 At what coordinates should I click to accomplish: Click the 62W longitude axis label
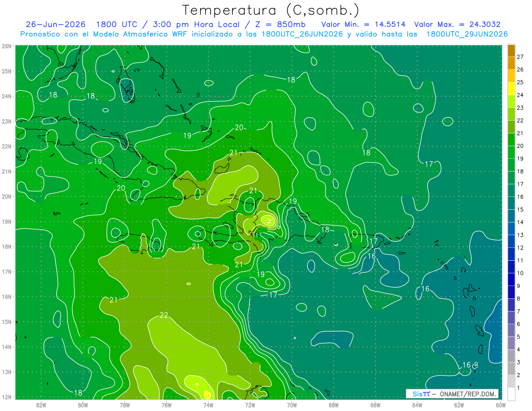459,405
